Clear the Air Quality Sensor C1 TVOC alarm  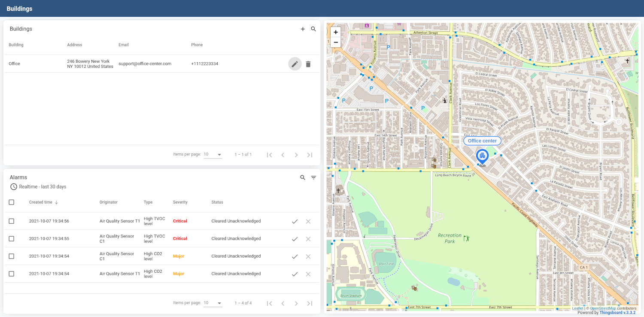[x=308, y=239]
